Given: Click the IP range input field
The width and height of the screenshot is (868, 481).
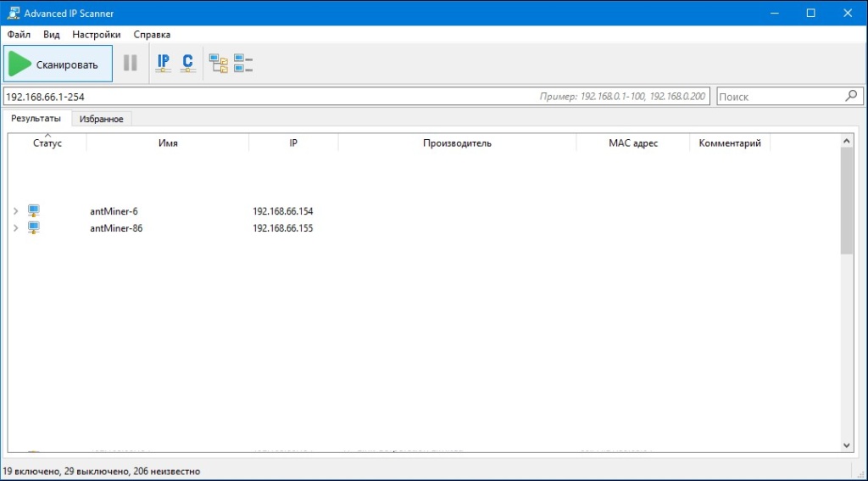Looking at the screenshot, I should coord(357,97).
